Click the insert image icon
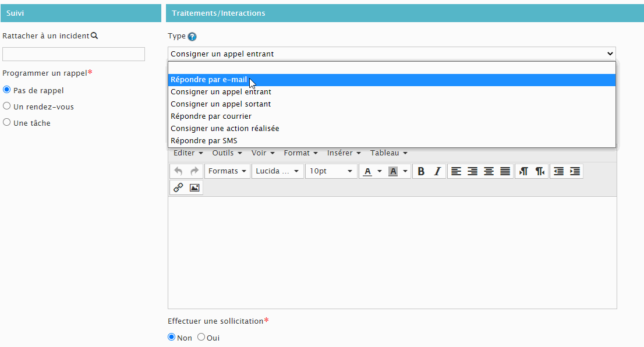This screenshot has width=644, height=347. [x=194, y=187]
